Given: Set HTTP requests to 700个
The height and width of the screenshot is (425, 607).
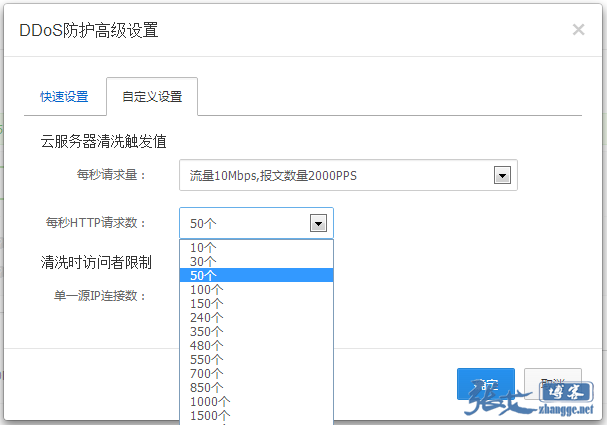Looking at the screenshot, I should [207, 373].
